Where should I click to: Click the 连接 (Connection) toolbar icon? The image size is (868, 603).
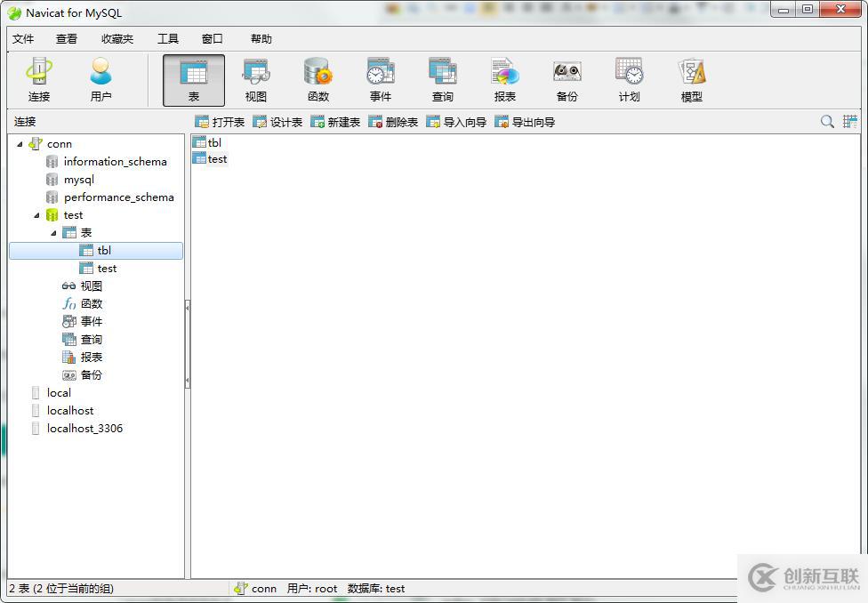click(39, 80)
